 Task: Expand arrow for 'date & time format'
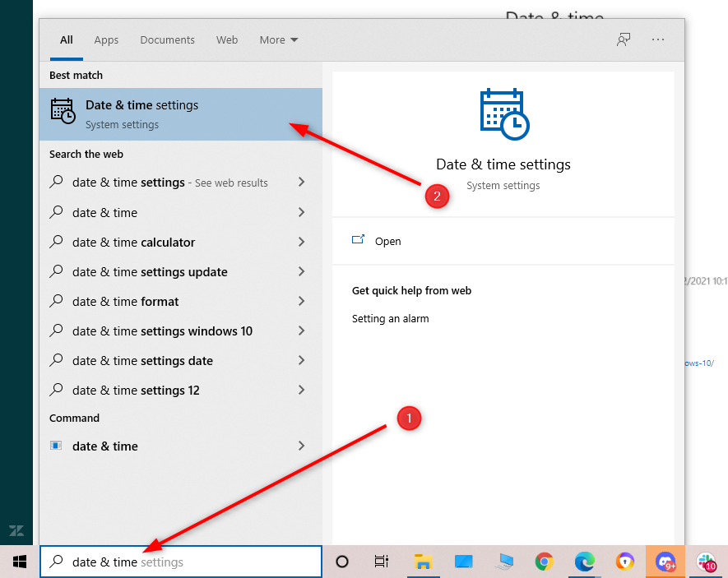(301, 301)
